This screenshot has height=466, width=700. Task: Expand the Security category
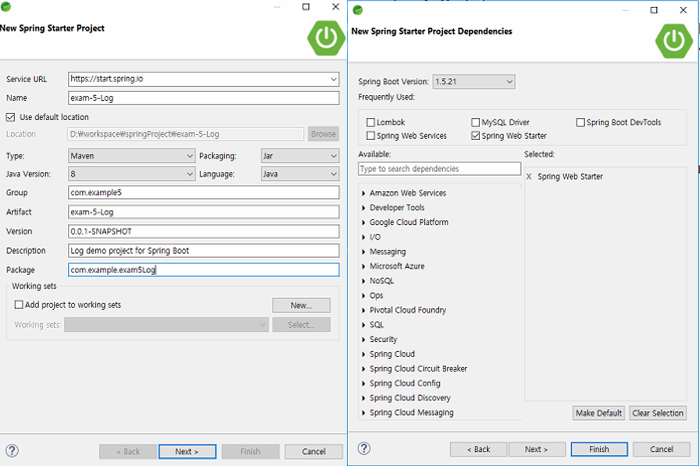[x=363, y=339]
